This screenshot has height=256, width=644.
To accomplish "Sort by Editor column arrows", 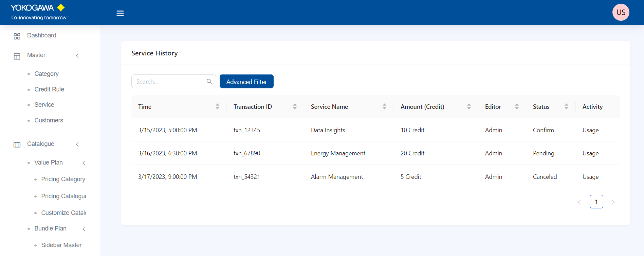I will coord(517,107).
